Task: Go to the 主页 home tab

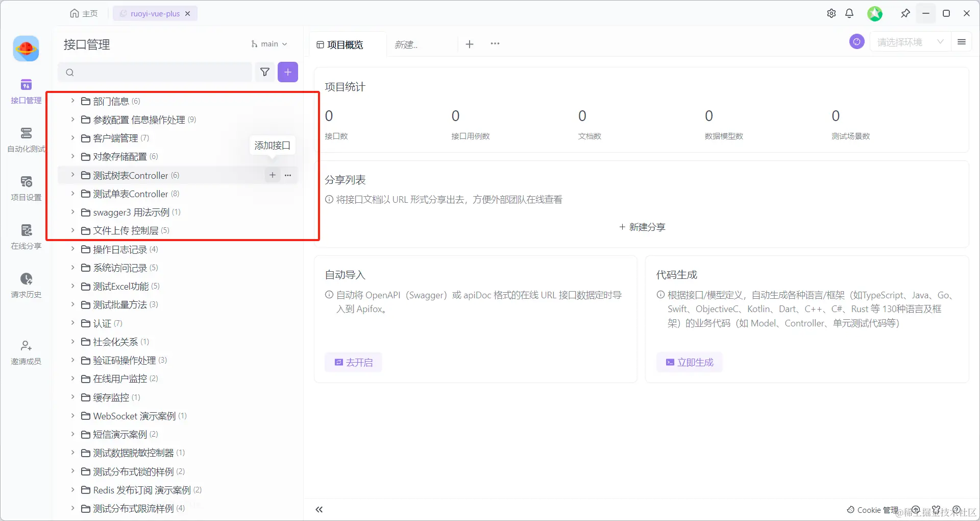Action: (x=84, y=13)
